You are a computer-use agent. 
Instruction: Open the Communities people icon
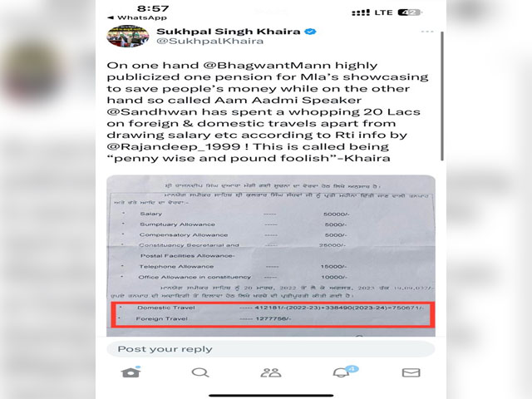tap(271, 372)
